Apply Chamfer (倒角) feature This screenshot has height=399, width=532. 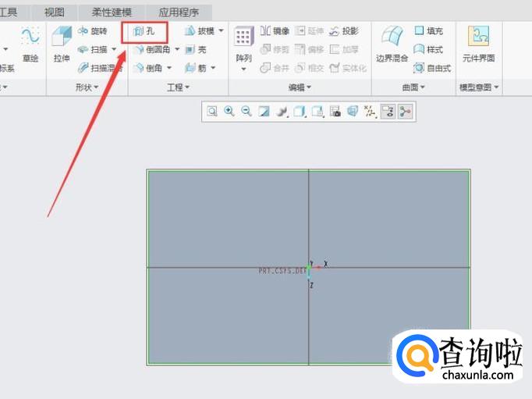pyautogui.click(x=148, y=68)
